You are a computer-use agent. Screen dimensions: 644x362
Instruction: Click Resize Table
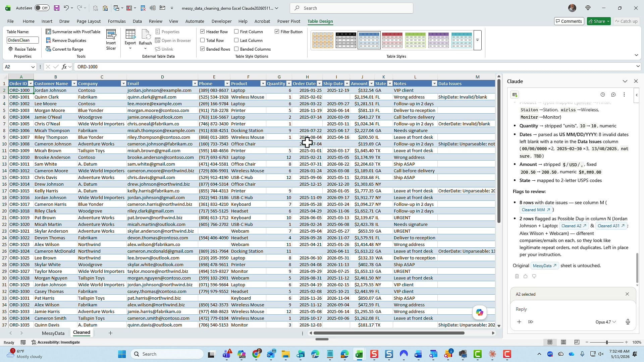22,49
